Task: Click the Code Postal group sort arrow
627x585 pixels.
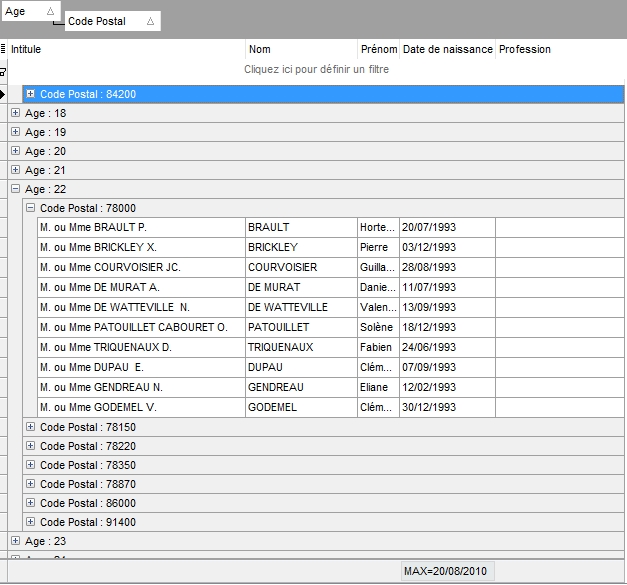Action: [150, 21]
